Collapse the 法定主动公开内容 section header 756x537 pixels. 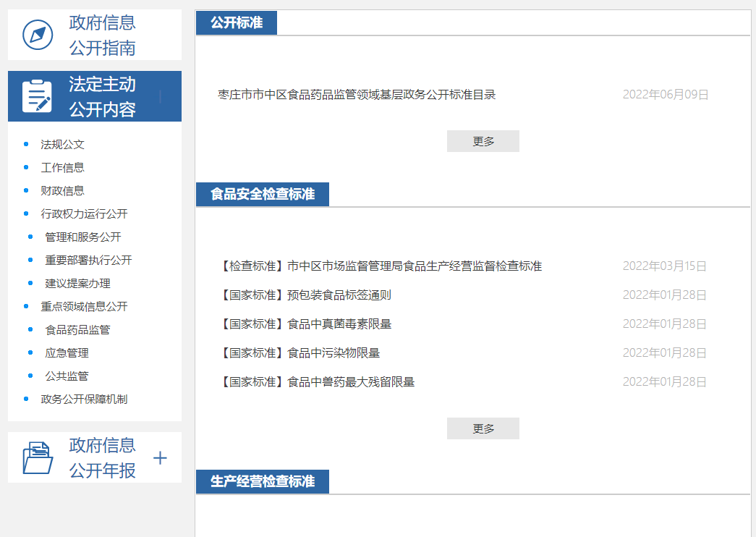click(x=160, y=97)
